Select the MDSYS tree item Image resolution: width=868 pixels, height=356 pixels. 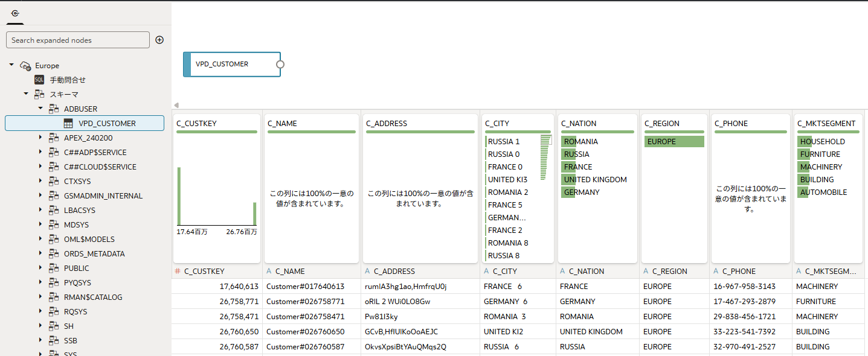pos(76,224)
